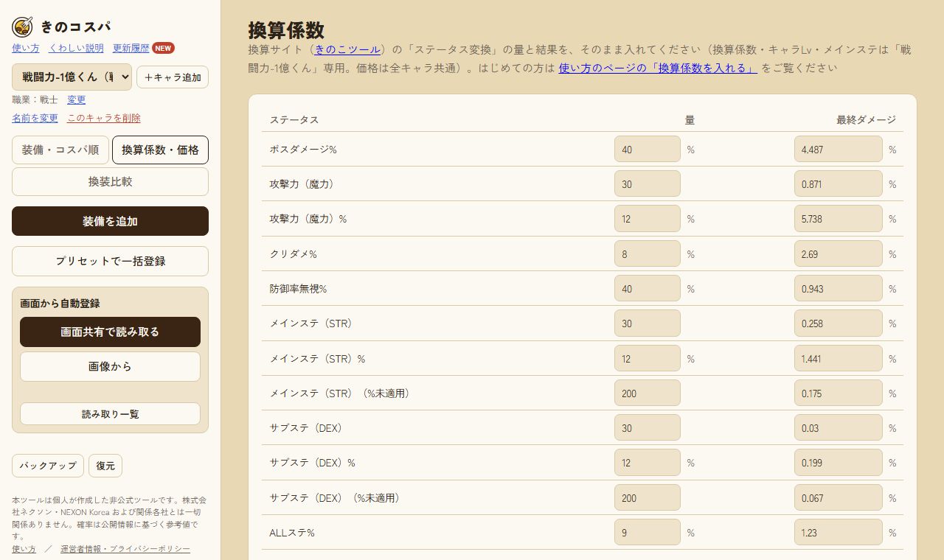Click the 名前を変更 link

click(35, 118)
